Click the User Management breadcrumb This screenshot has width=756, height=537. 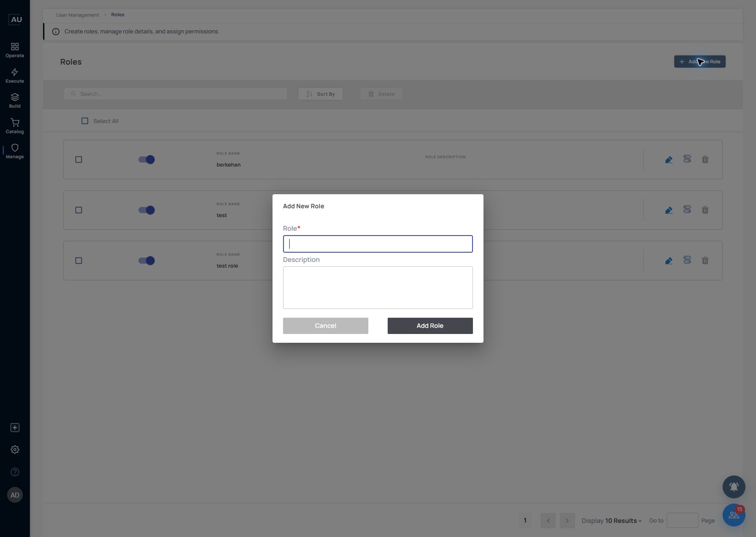pos(77,15)
